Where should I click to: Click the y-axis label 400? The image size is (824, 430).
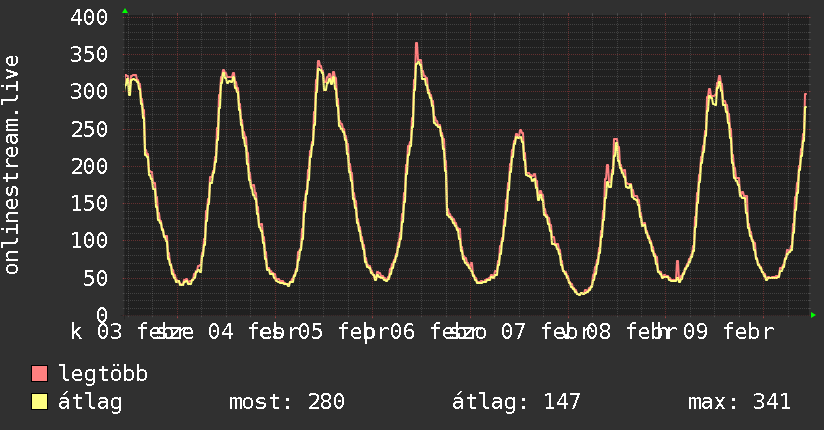point(89,17)
